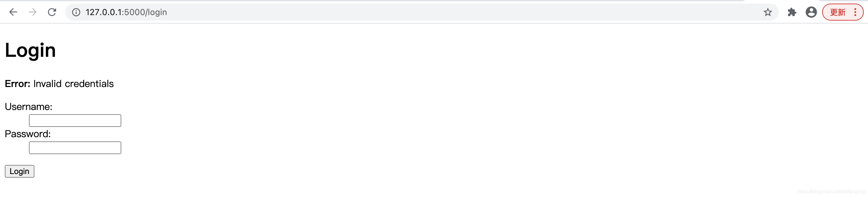The width and height of the screenshot is (868, 197).
Task: Click into the Password text field
Action: (x=75, y=148)
